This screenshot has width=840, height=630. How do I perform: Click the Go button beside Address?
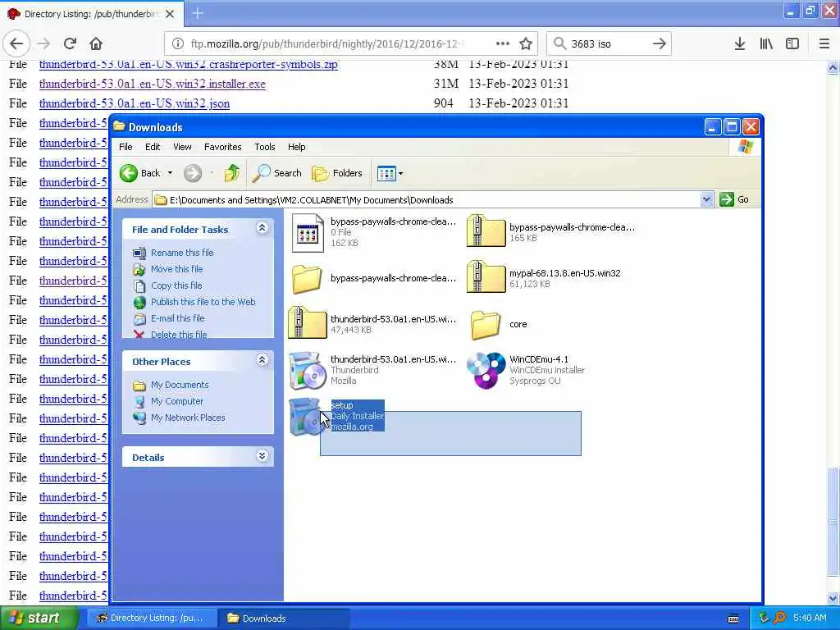coord(734,199)
